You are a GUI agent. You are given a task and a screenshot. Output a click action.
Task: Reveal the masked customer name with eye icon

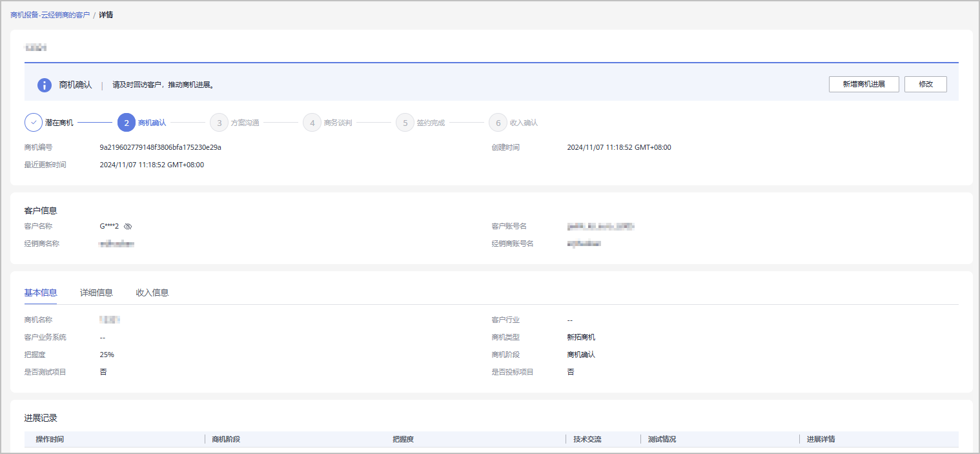128,227
